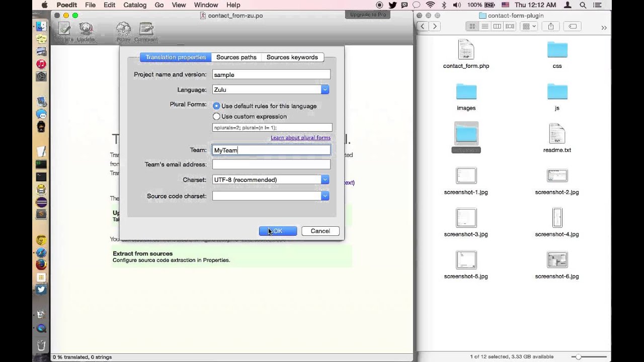Select the images folder in Finder

coord(466,92)
